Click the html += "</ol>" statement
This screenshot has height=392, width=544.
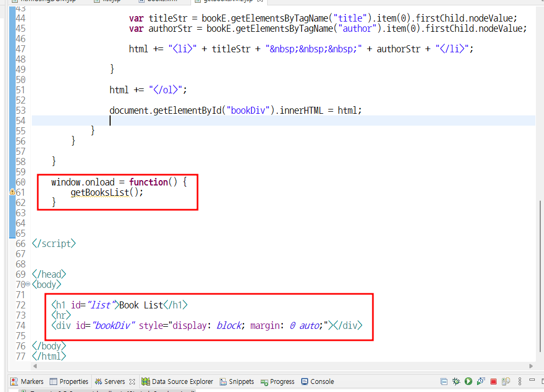pos(148,90)
